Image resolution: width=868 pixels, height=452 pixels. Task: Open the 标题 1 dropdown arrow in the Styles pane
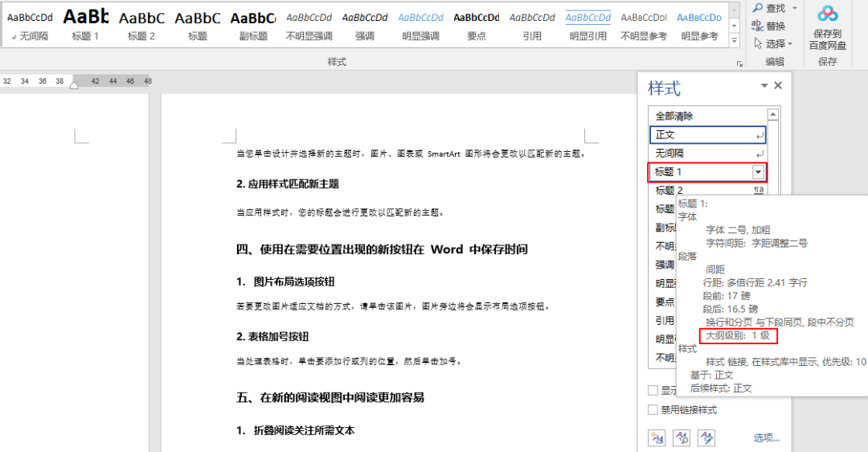tap(759, 172)
